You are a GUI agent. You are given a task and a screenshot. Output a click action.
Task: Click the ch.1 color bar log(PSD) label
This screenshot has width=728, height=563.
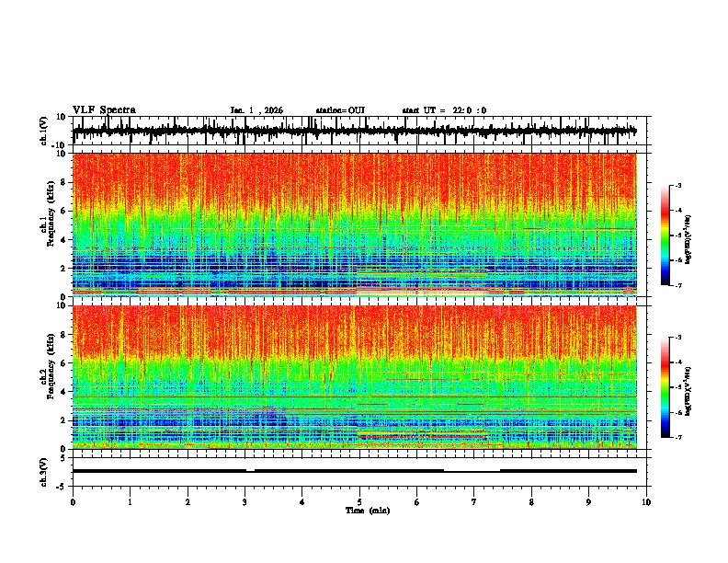click(x=688, y=239)
